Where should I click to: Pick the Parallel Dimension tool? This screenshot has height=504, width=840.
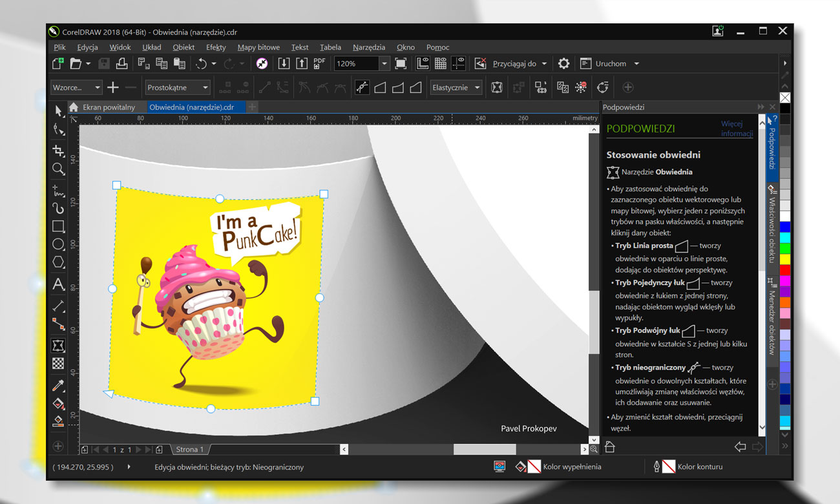pyautogui.click(x=59, y=306)
